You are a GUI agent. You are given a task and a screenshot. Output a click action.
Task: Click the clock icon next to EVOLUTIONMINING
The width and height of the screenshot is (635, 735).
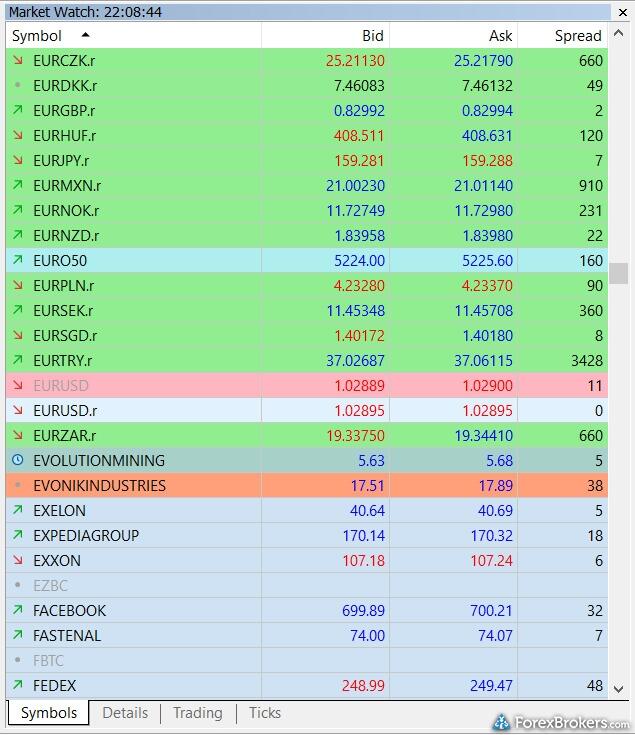coord(18,461)
